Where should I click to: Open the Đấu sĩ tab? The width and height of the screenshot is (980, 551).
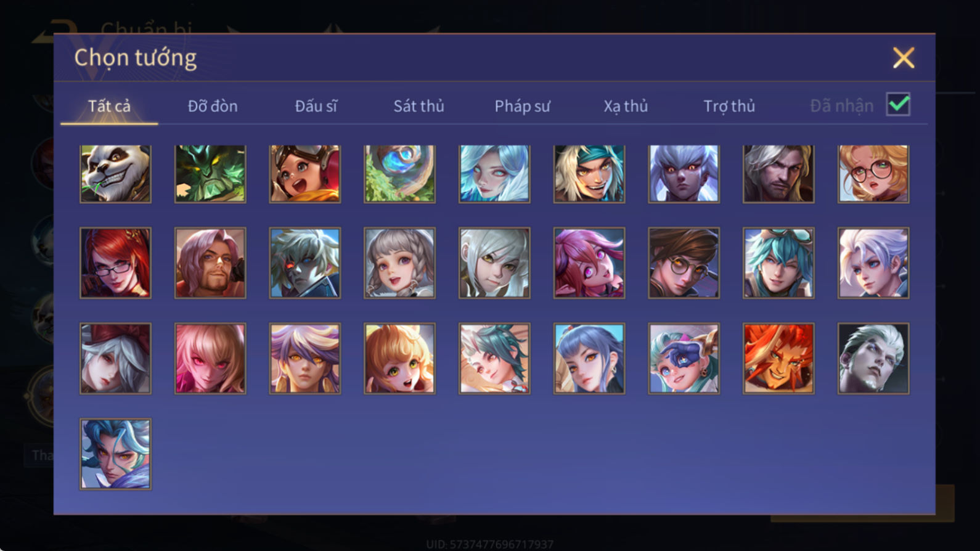(x=316, y=106)
